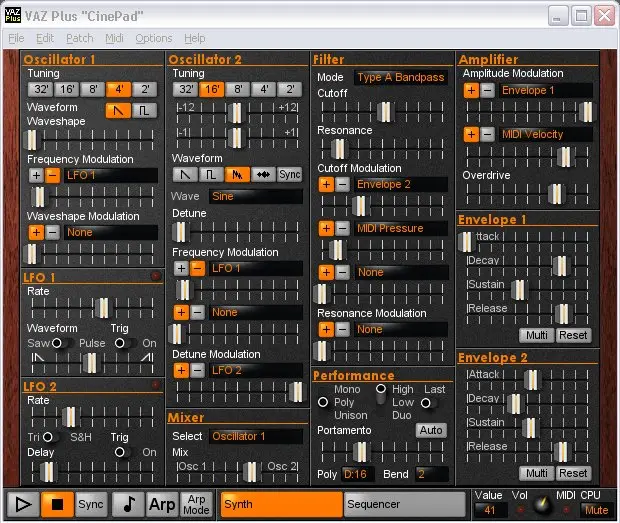This screenshot has width=620, height=523.
Task: Select Oscillator 2 sampled wave icon
Action: click(237, 174)
